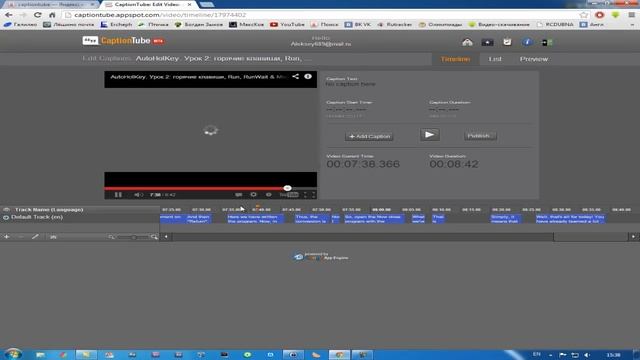
Task: Adjust the timeline zoom slider
Action: coord(133,237)
